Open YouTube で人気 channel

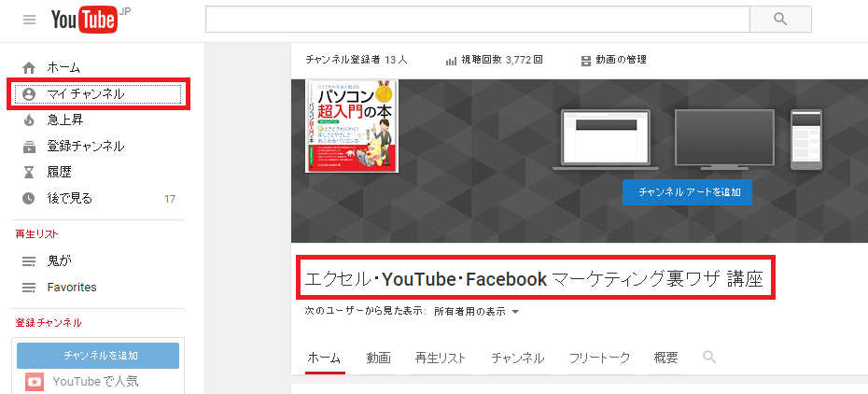click(96, 381)
